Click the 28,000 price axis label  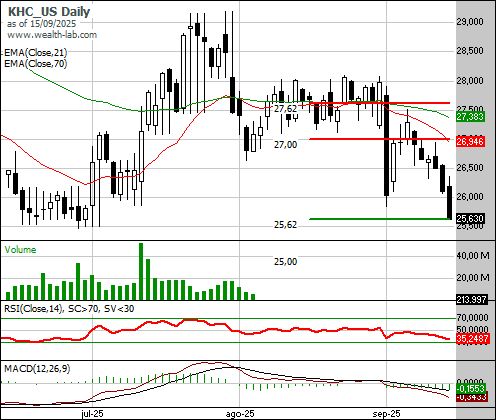point(470,81)
